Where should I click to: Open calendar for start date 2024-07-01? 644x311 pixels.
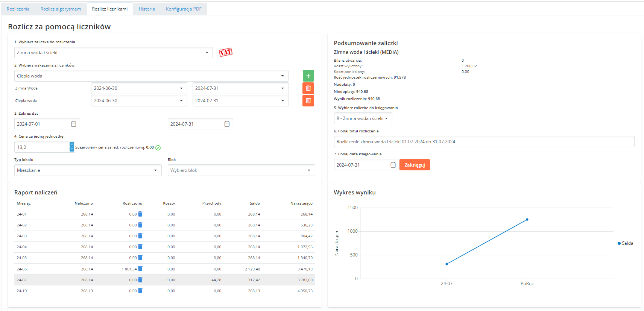coord(74,124)
